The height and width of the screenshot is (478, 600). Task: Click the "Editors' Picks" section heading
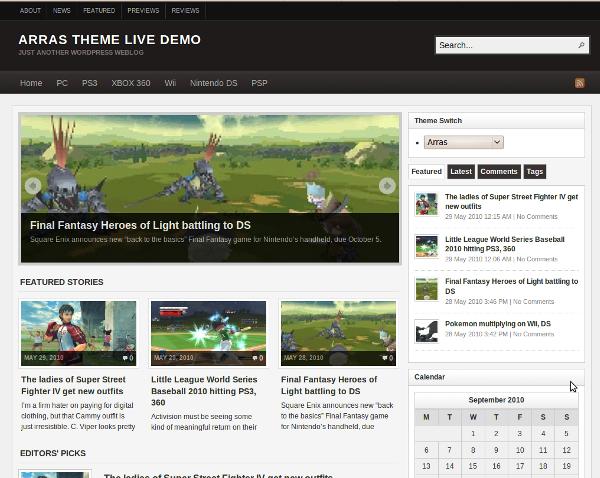53,453
